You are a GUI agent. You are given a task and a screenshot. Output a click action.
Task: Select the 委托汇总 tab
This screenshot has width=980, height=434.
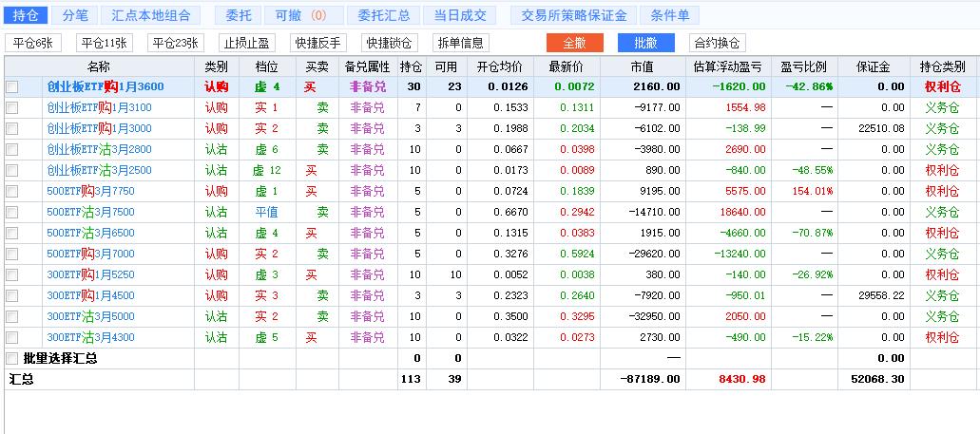point(384,15)
